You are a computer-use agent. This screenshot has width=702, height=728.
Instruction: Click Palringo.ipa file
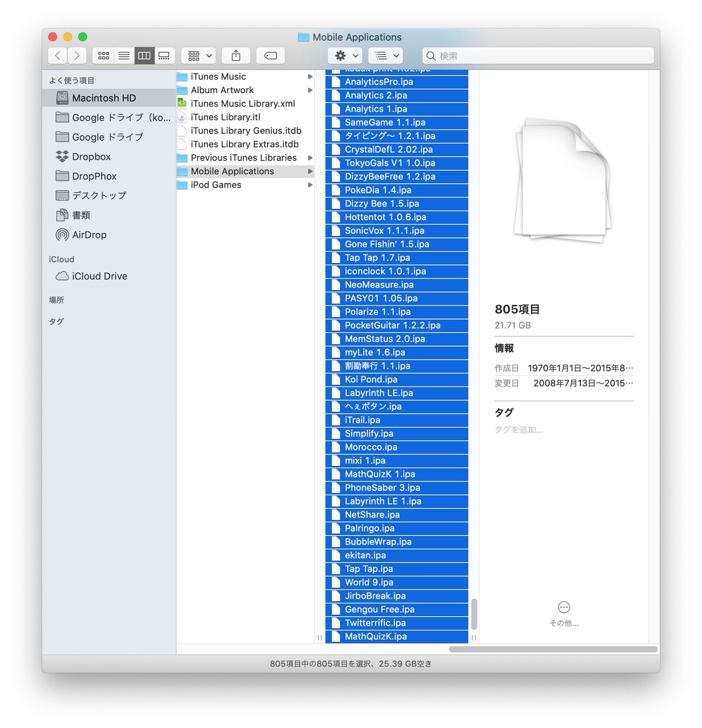[397, 528]
